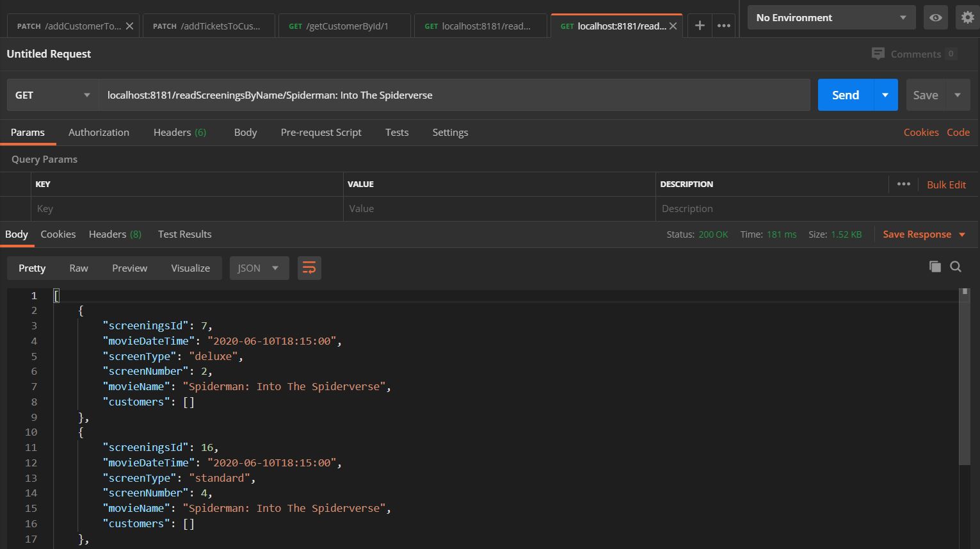Toggle the line wrap icon in response
The width and height of the screenshot is (980, 549).
tap(309, 268)
